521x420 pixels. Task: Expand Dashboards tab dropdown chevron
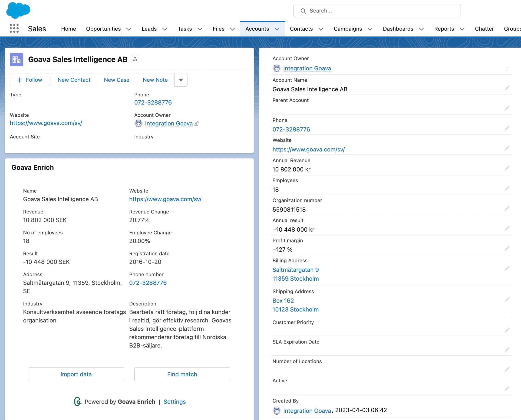click(422, 29)
